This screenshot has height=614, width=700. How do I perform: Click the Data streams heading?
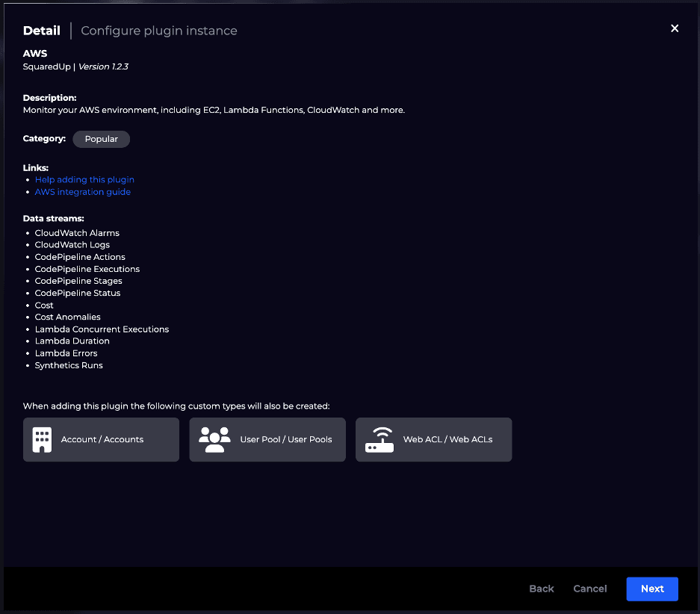[54, 219]
